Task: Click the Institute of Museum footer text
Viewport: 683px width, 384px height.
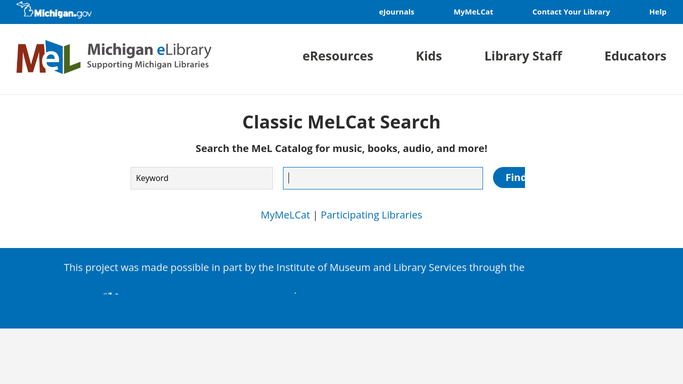Action: point(294,267)
